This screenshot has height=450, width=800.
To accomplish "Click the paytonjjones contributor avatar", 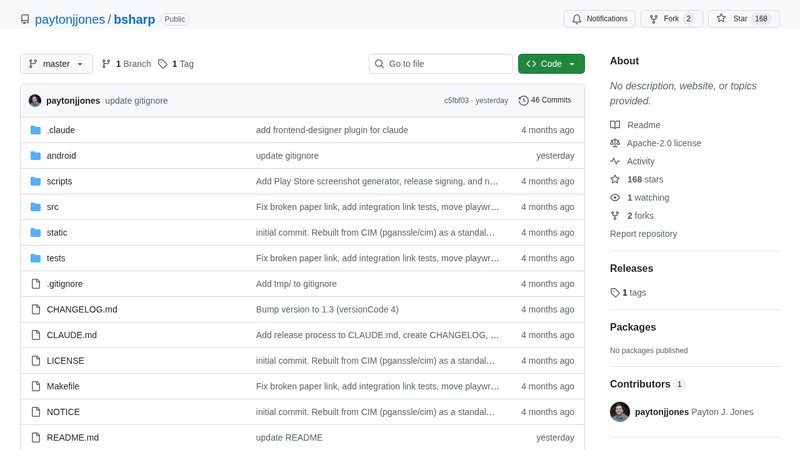I will (619, 412).
